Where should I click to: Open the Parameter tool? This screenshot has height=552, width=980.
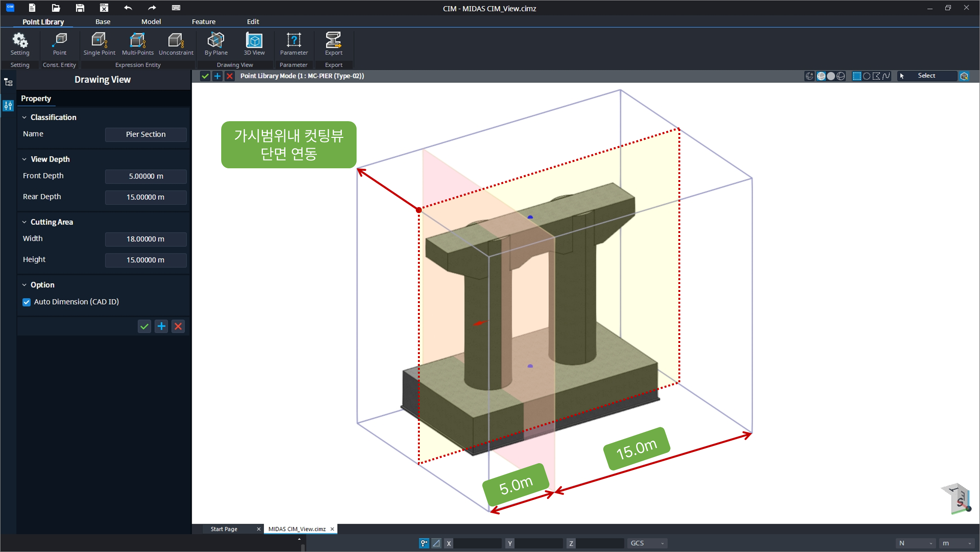click(x=294, y=44)
